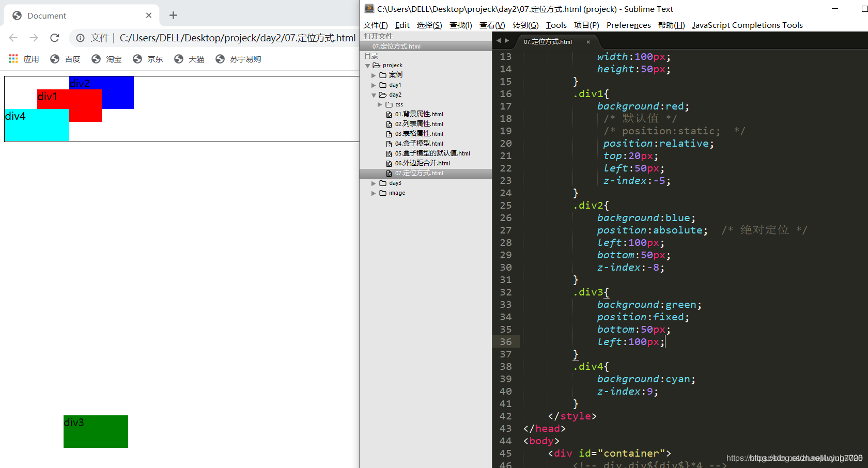
Task: Click the cyan div4 box
Action: coord(37,125)
